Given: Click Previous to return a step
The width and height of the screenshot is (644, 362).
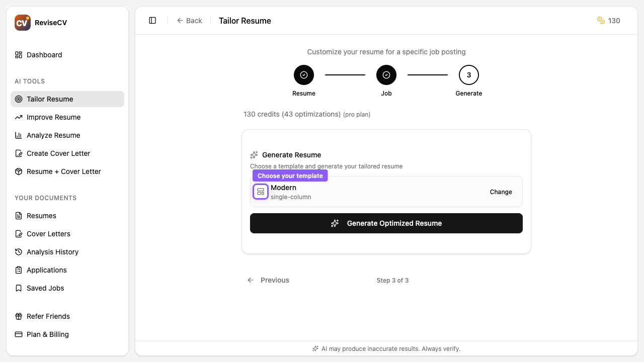Looking at the screenshot, I should click(268, 280).
